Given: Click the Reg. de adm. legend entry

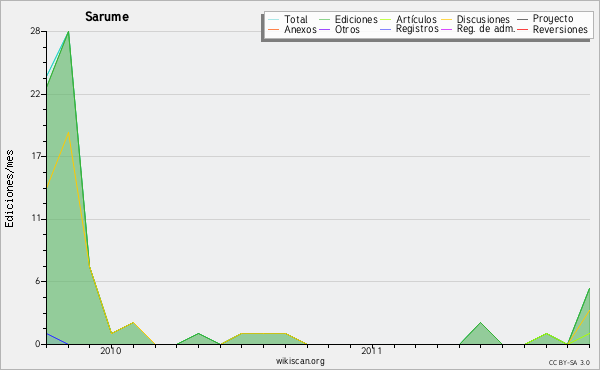Looking at the screenshot, I should (486, 29).
